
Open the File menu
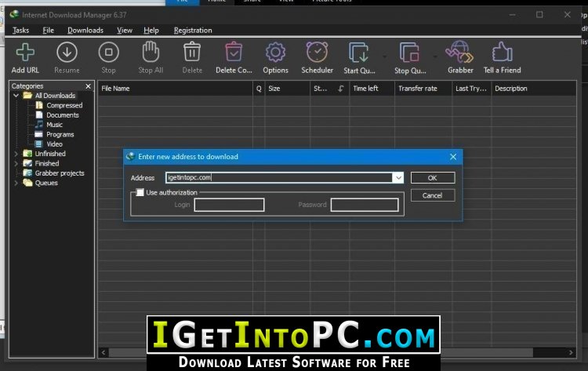pos(48,31)
